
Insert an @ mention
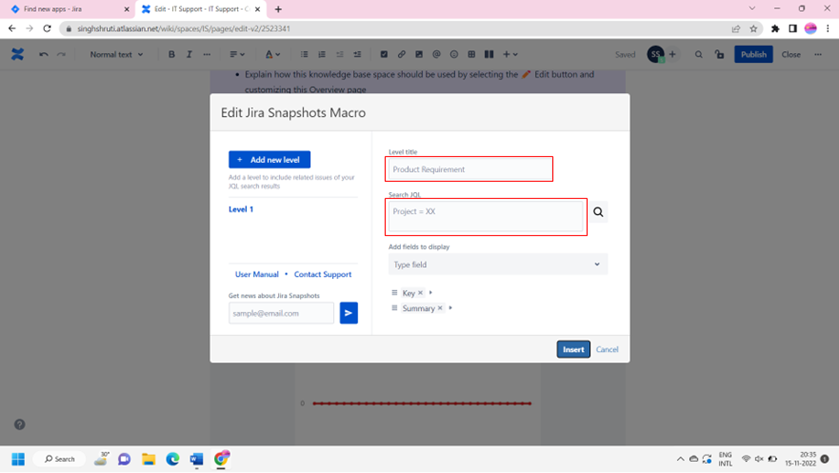tap(436, 54)
